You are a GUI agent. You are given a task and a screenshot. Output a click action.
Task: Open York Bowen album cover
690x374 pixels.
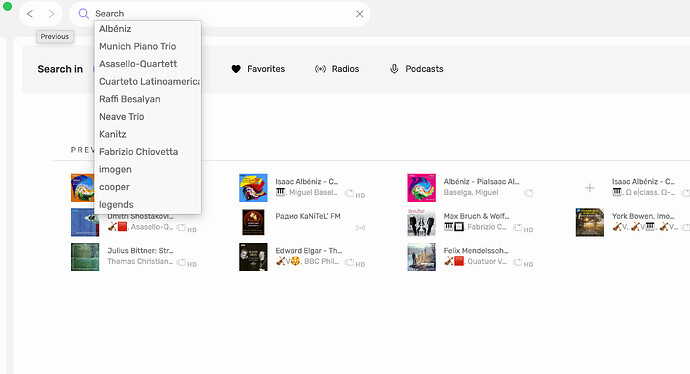[590, 222]
